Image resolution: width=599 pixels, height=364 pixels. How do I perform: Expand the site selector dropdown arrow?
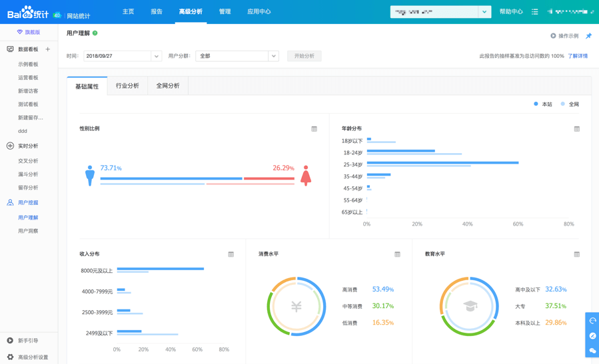coord(484,12)
